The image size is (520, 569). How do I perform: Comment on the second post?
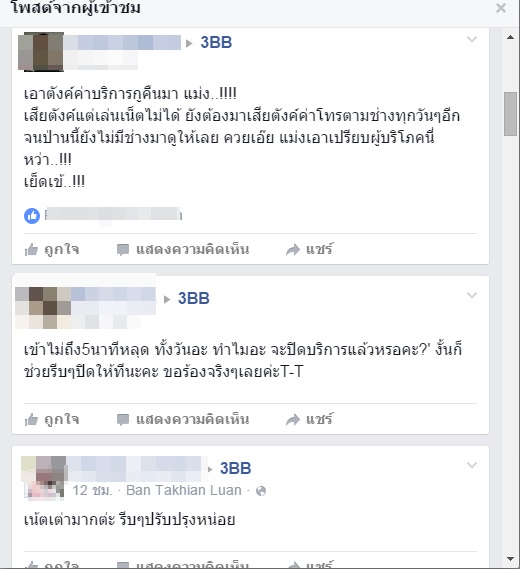pos(183,419)
